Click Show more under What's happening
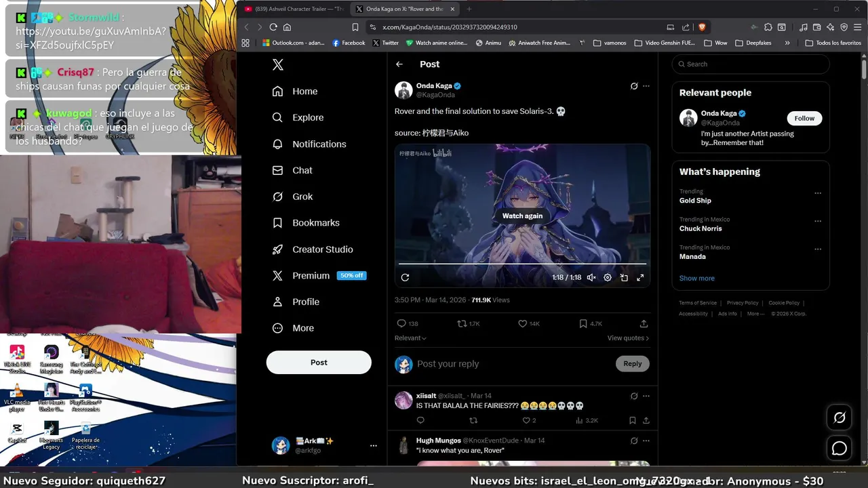The width and height of the screenshot is (868, 488). pyautogui.click(x=697, y=279)
